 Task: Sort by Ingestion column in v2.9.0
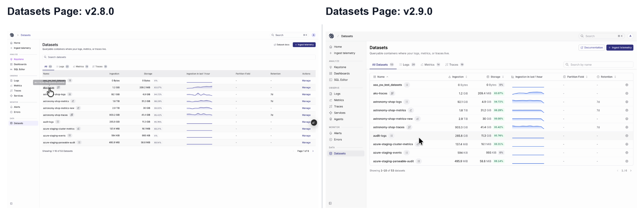(x=458, y=77)
